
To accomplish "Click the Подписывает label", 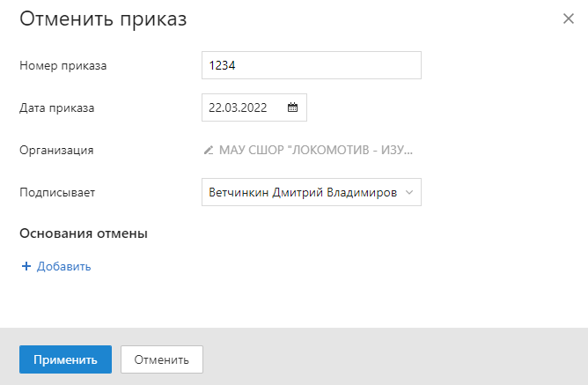I will [57, 192].
